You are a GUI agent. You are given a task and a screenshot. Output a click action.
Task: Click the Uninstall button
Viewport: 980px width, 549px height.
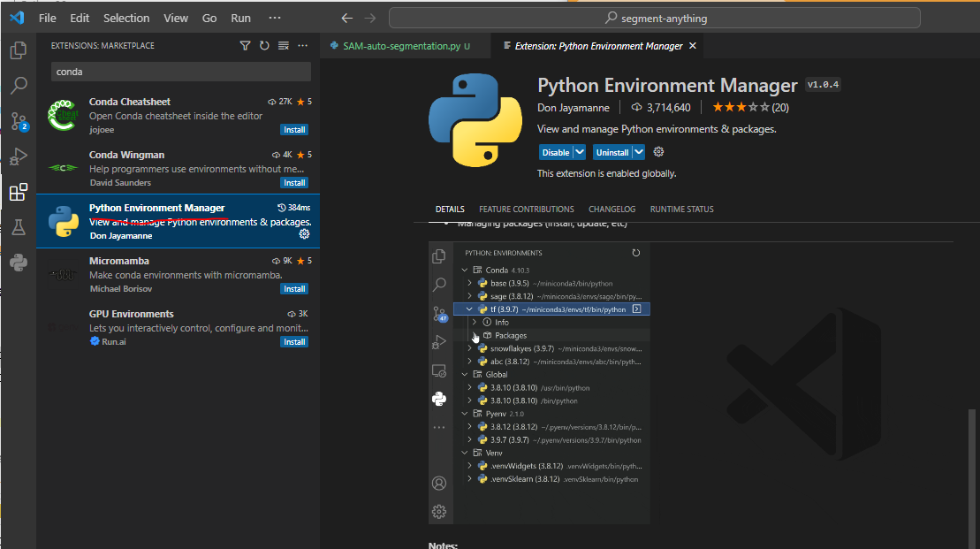612,152
